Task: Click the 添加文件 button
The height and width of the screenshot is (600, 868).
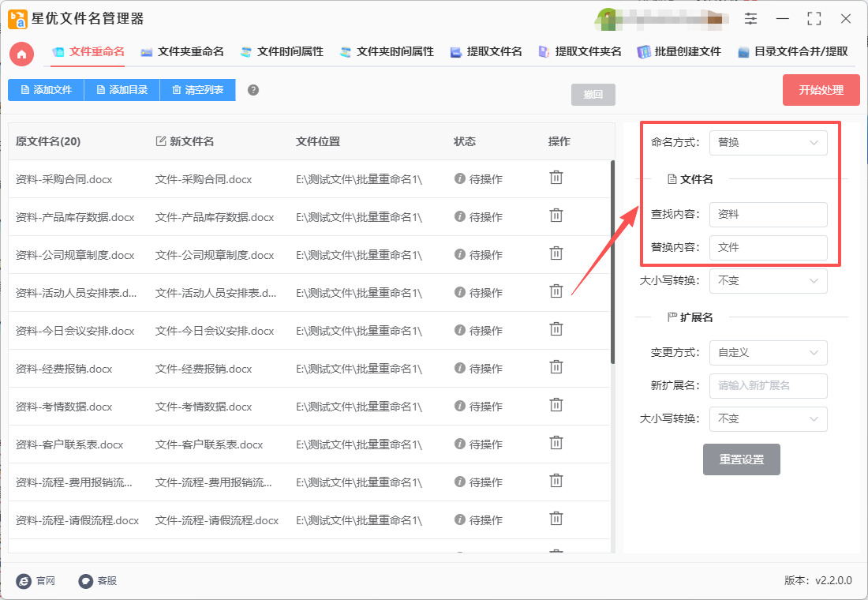Action: pyautogui.click(x=46, y=90)
